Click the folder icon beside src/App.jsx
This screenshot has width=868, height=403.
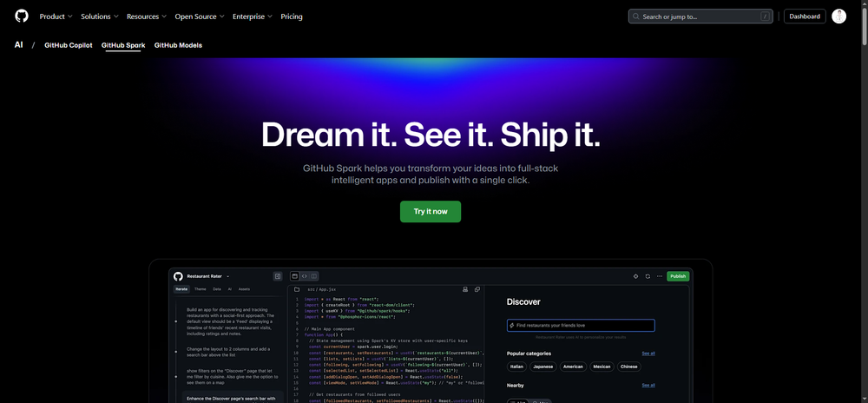click(297, 289)
